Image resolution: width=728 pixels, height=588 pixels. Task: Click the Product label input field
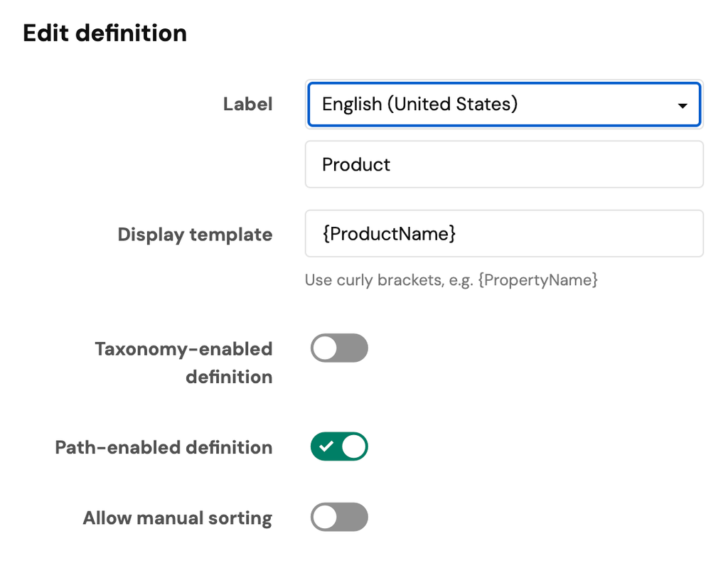(503, 164)
